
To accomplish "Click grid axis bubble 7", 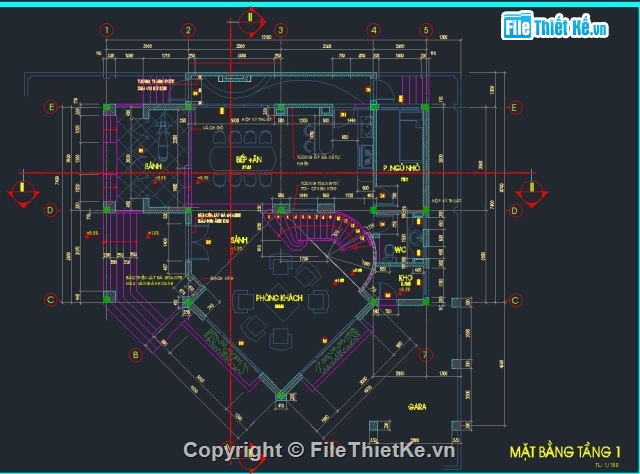I will point(425,355).
